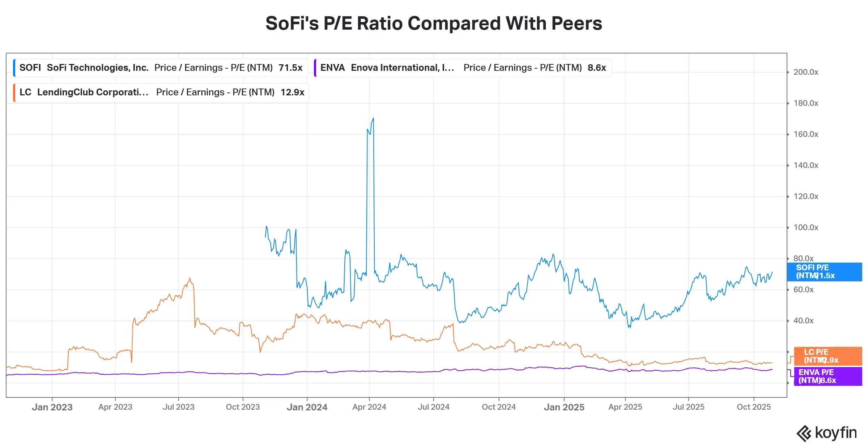Viewport: 868px width, 448px height.
Task: Click the SOFI 71.5x legend value
Action: (x=290, y=68)
